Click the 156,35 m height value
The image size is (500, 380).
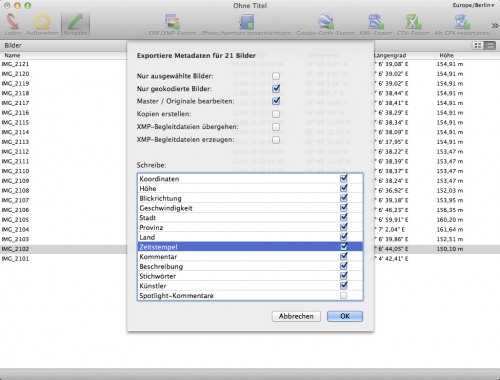click(450, 210)
